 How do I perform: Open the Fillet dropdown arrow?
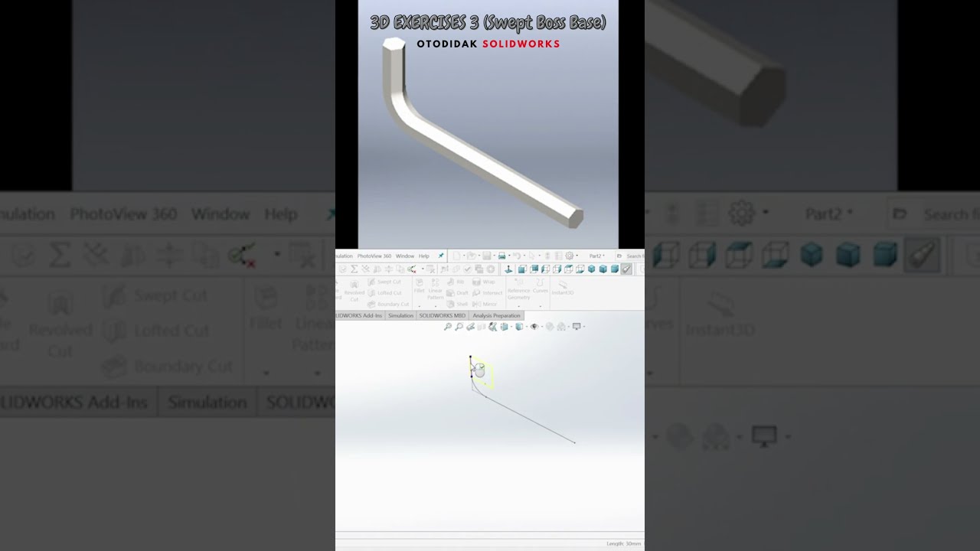pyautogui.click(x=420, y=307)
